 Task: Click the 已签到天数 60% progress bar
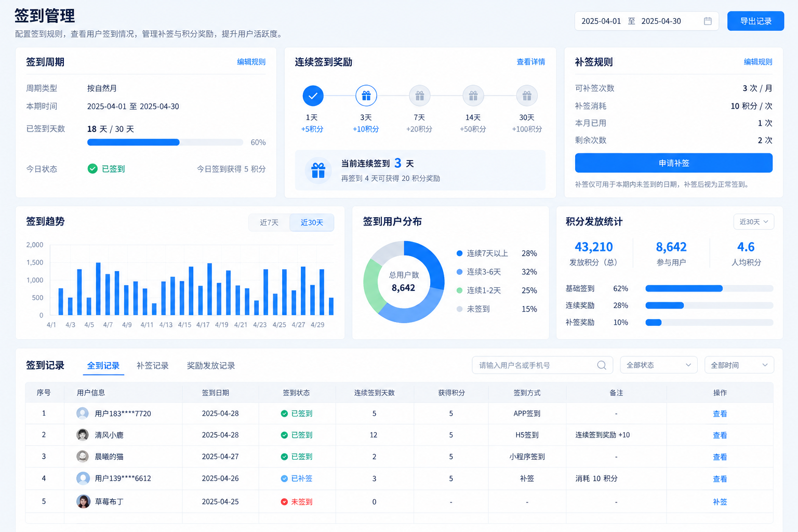pyautogui.click(x=165, y=142)
